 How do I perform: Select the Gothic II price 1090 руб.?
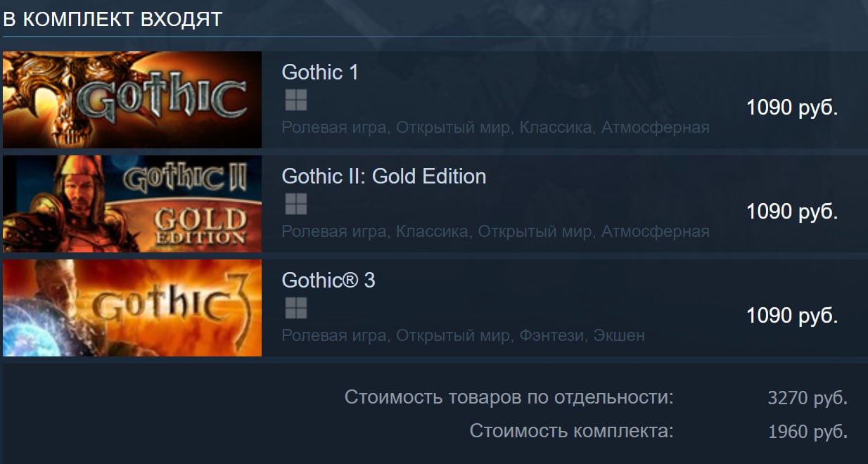tap(792, 212)
